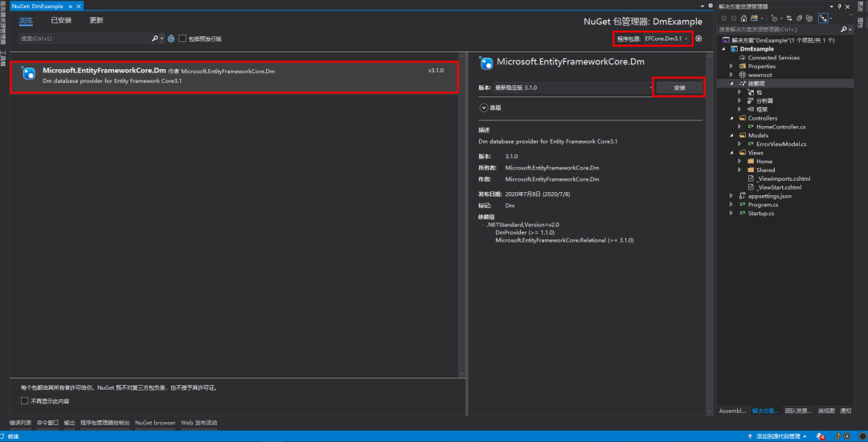Expand the Controllers folder in Solution Explorer
The width and height of the screenshot is (868, 442).
(x=732, y=118)
